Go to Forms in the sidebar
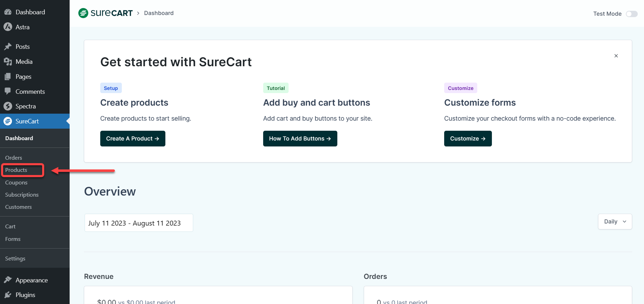The image size is (644, 304). pyautogui.click(x=13, y=239)
